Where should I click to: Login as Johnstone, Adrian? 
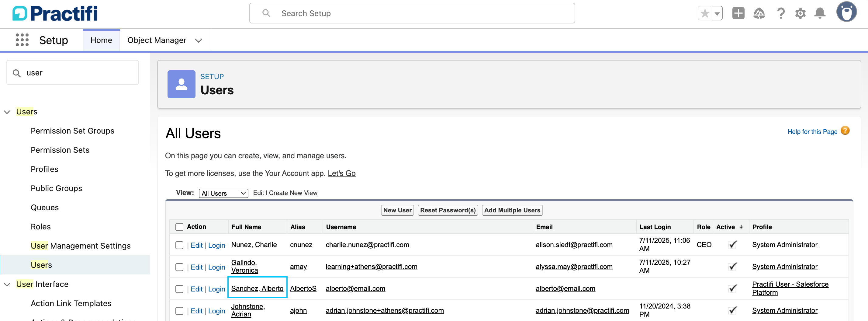tap(216, 311)
